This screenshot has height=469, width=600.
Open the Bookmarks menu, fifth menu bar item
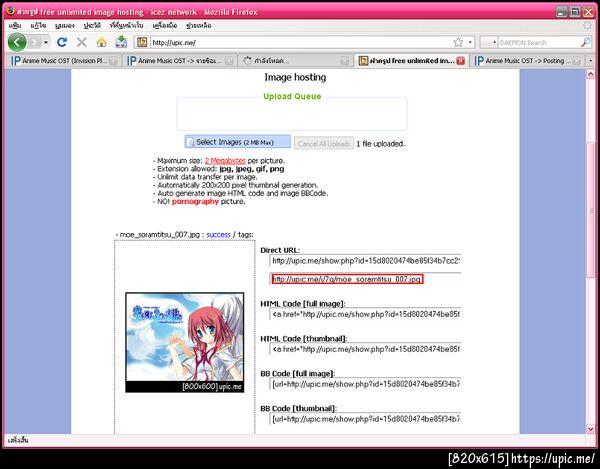point(126,25)
